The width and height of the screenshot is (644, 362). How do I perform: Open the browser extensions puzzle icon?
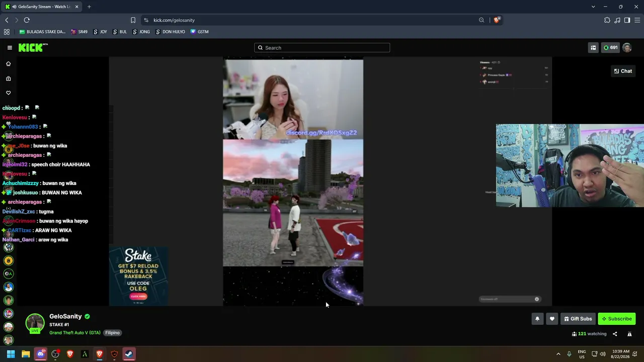tap(607, 20)
